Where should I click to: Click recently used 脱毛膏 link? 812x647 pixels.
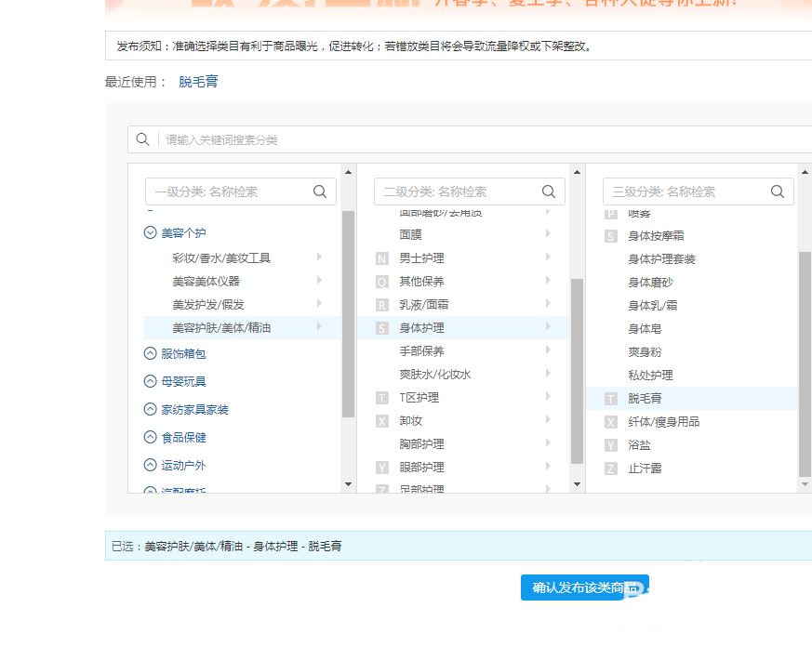[198, 82]
